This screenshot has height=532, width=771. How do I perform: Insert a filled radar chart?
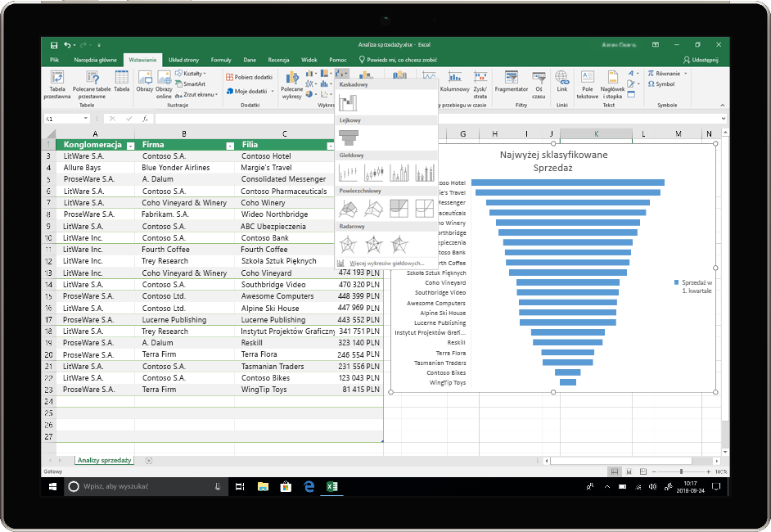click(399, 244)
